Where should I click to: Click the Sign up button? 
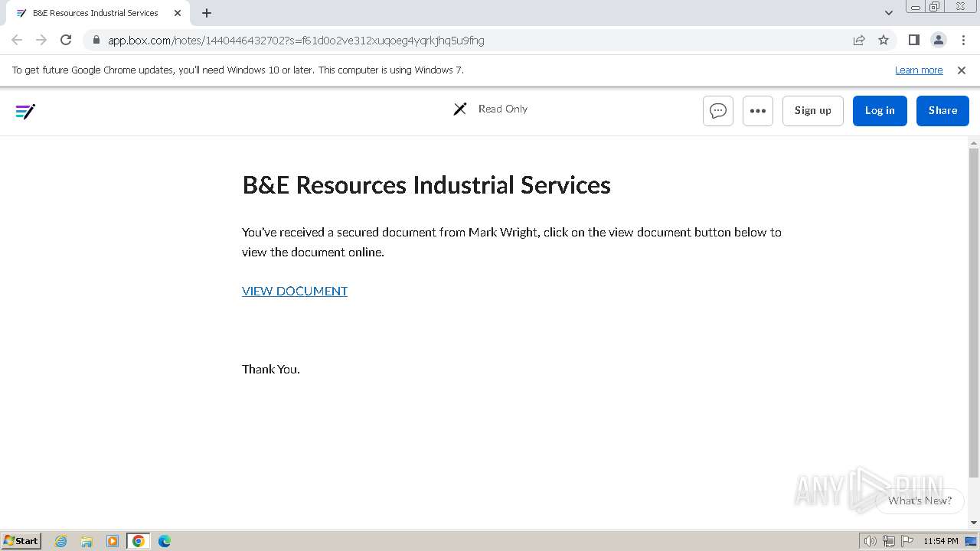813,111
